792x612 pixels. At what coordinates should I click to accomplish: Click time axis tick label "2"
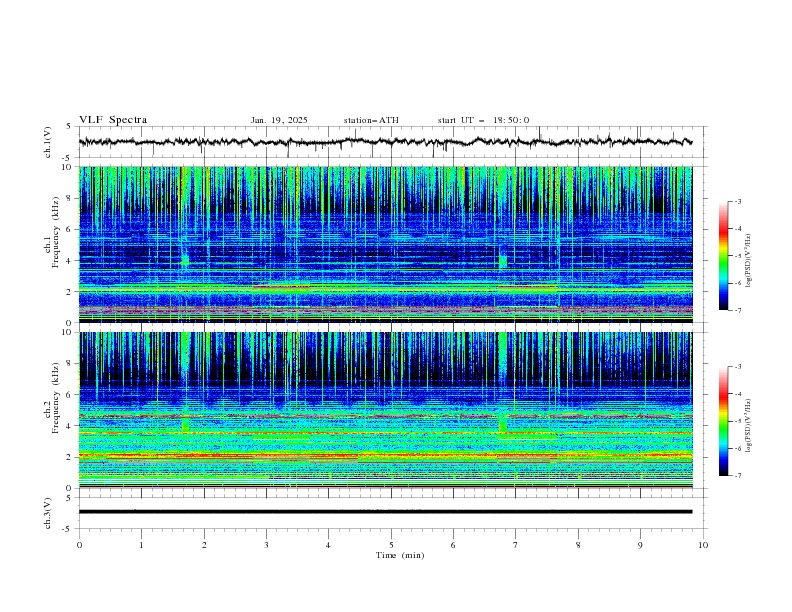coord(204,545)
